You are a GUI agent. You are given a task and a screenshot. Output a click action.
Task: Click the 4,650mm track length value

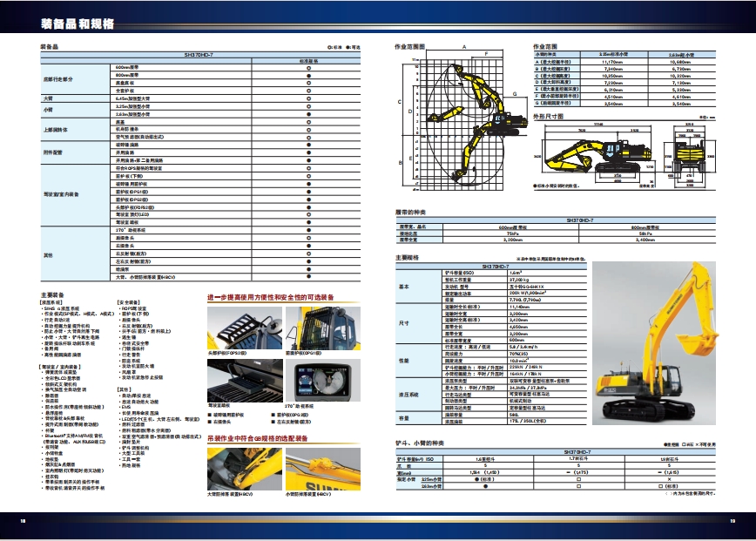point(518,327)
